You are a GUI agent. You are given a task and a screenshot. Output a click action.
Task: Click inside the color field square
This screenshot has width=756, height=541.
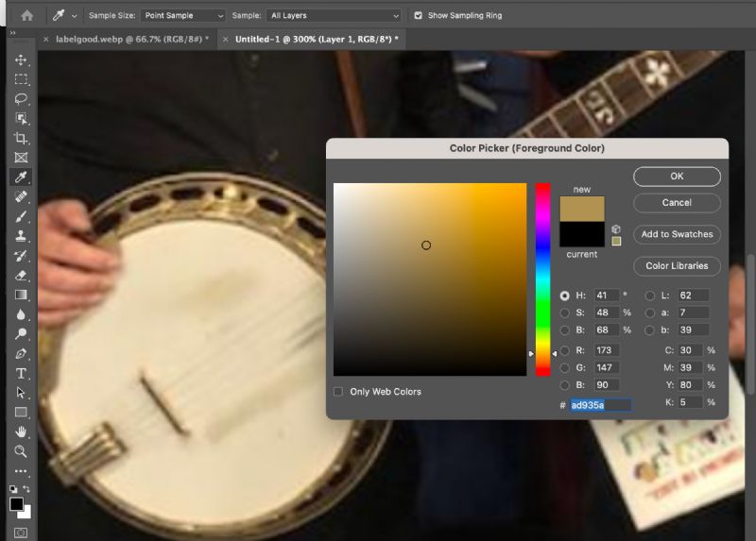point(430,279)
